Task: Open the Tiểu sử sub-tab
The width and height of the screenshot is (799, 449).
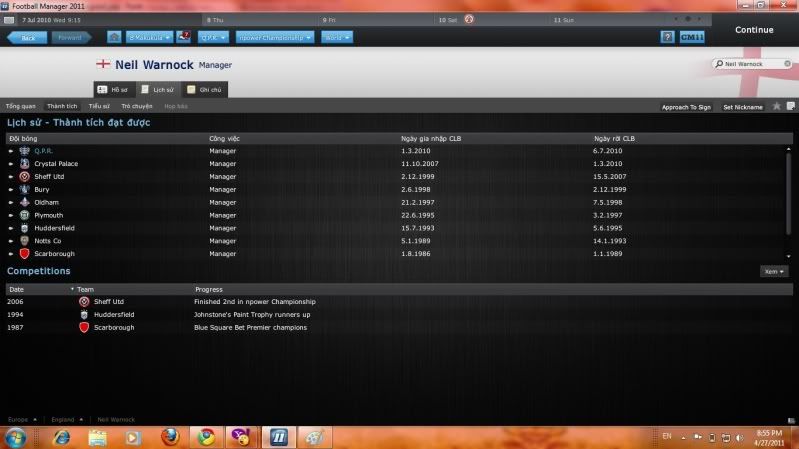Action: point(99,106)
